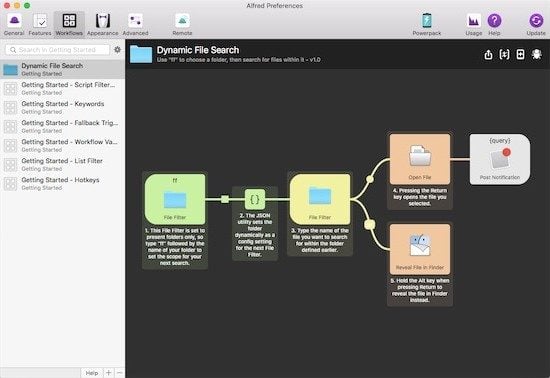Screen dimensions: 550x378
Task: Open the General preferences tab
Action: [14, 25]
